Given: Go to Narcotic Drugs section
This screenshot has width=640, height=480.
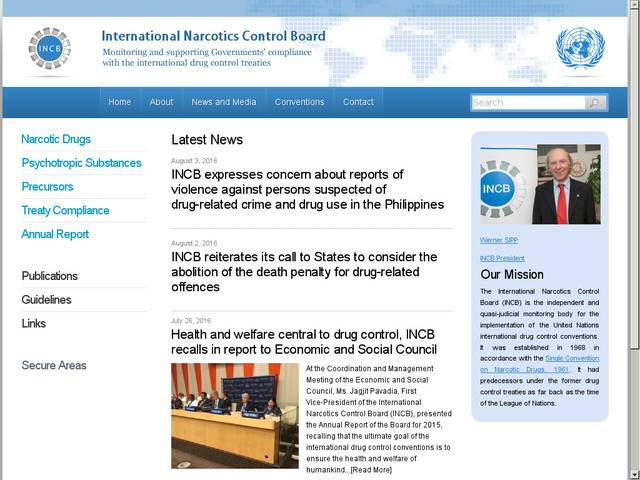Looking at the screenshot, I should 56,139.
